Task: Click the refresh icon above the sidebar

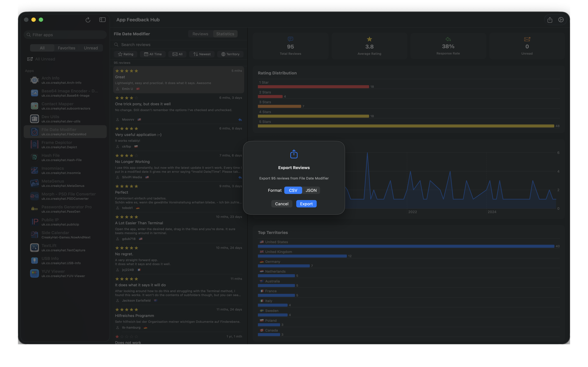Action: 88,20
